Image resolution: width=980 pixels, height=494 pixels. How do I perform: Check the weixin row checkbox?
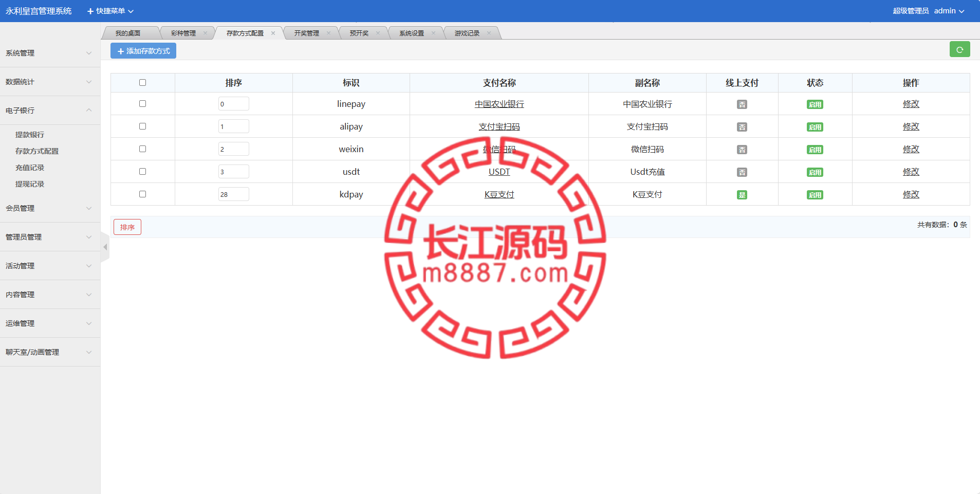click(143, 149)
